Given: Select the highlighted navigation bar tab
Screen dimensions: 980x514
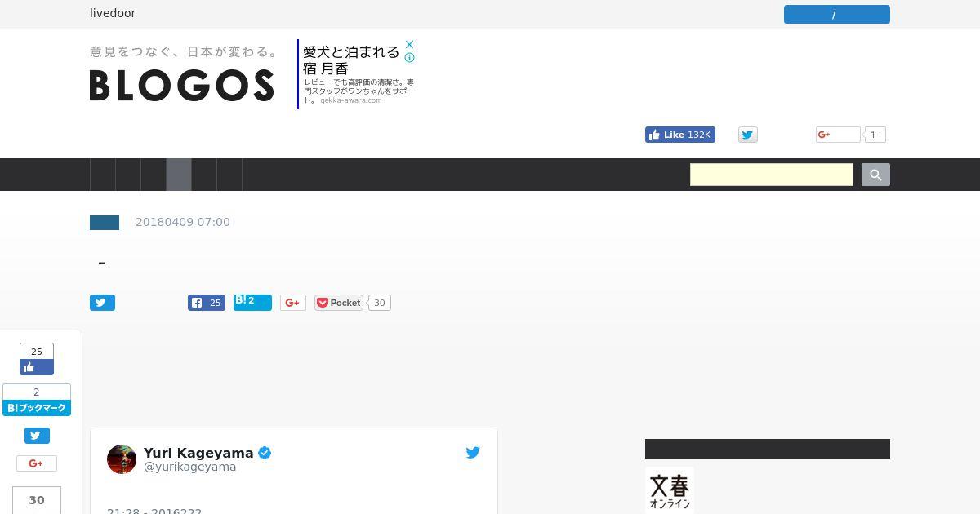Looking at the screenshot, I should point(179,175).
